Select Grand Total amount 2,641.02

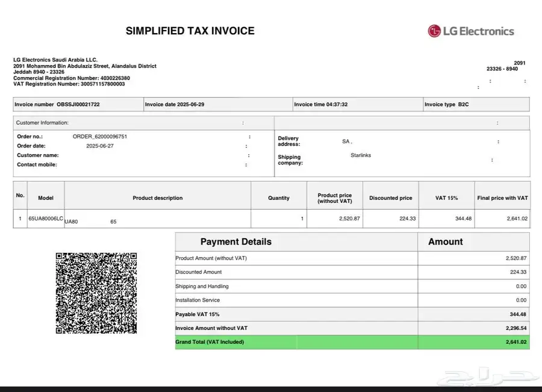516,342
